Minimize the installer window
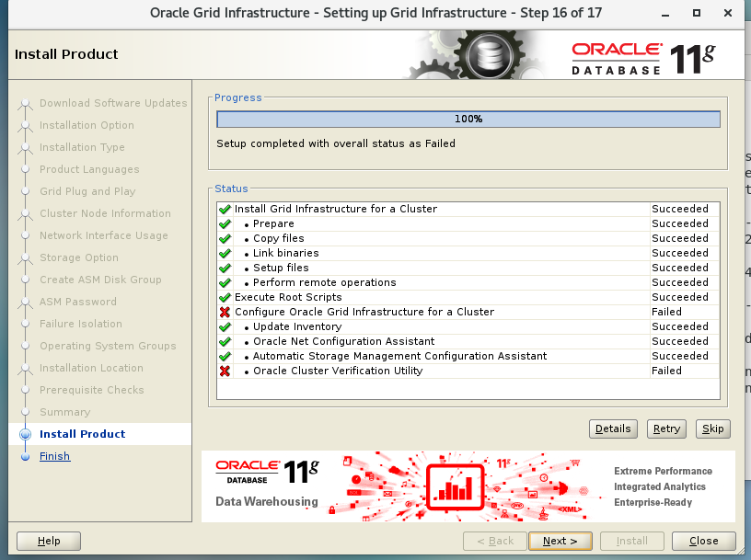751x560 pixels. coord(665,15)
